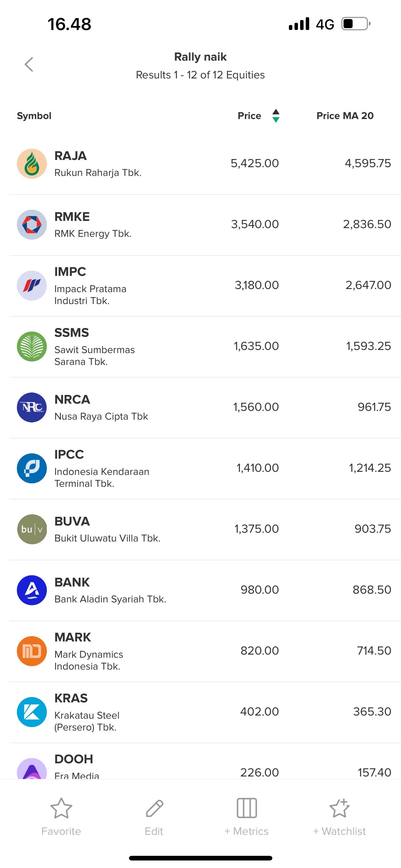Sort by the Price column label
This screenshot has height=868, width=401.
249,116
